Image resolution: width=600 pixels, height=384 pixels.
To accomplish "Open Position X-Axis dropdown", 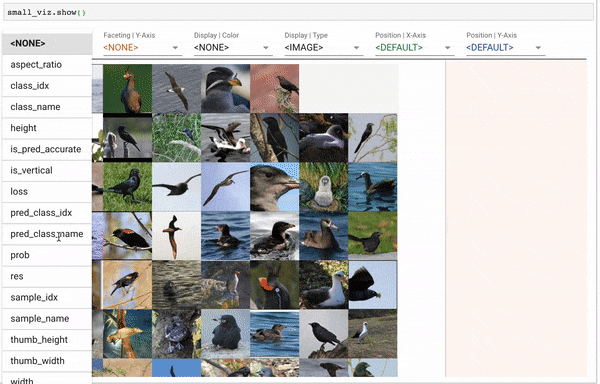I will [414, 47].
